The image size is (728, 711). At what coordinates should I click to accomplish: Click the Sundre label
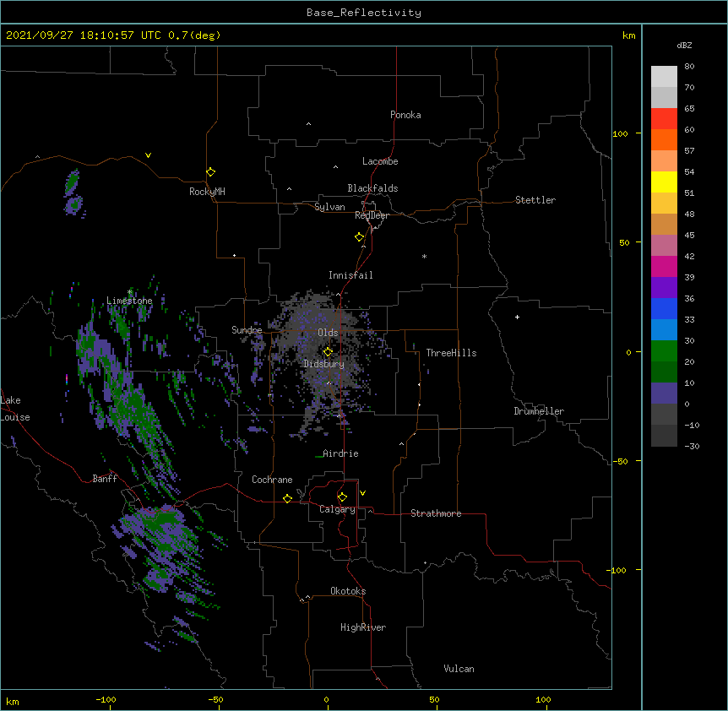tap(247, 330)
